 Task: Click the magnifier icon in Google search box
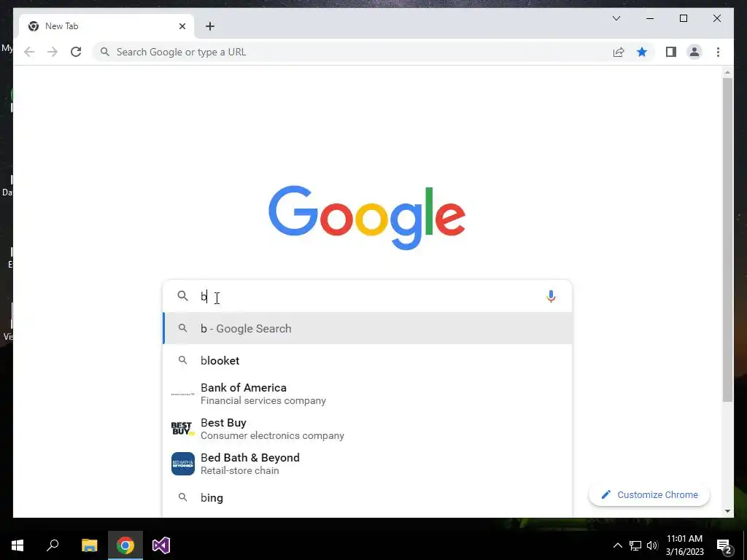pos(182,296)
